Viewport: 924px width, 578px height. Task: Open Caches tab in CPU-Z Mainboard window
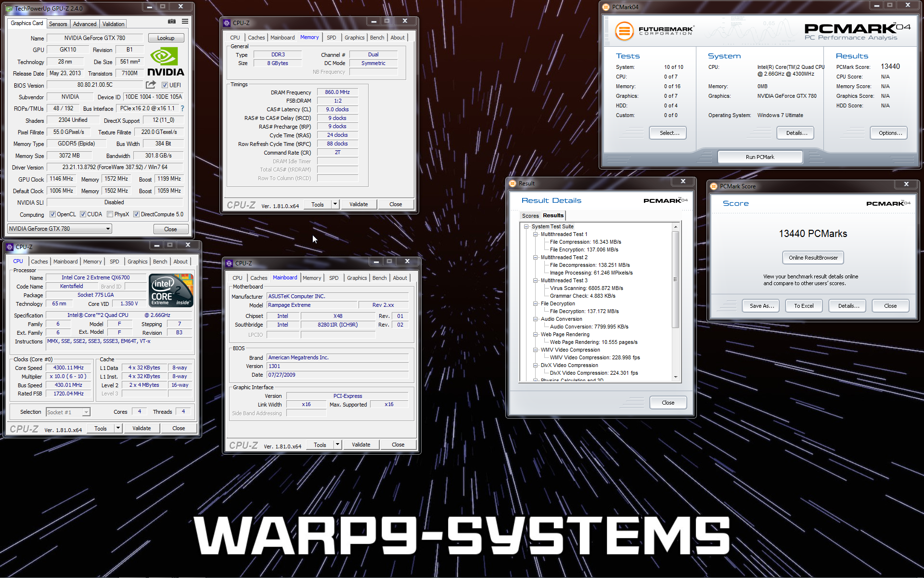(x=259, y=278)
